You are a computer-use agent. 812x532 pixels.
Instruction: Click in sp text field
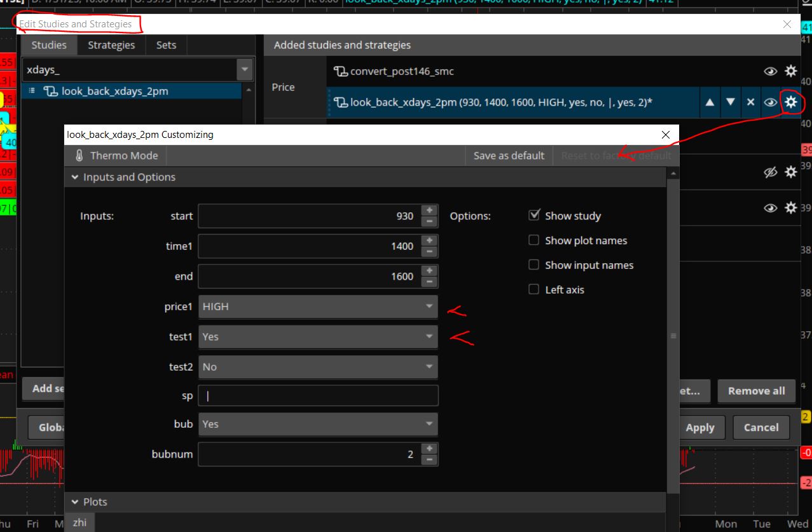pos(318,395)
